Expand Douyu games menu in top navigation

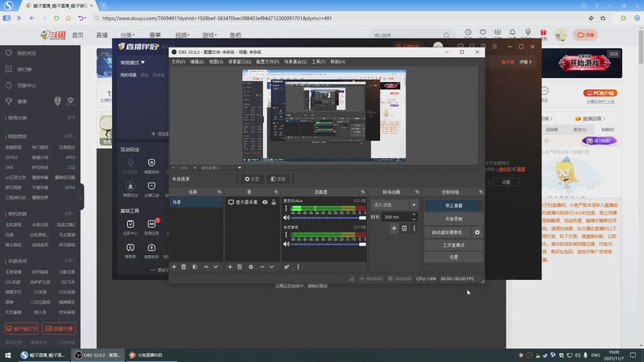(x=209, y=35)
